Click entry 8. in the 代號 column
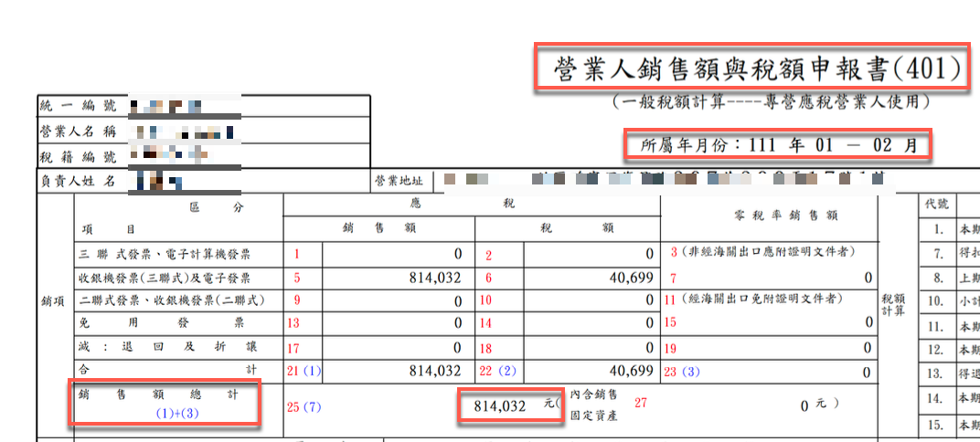 click(938, 278)
